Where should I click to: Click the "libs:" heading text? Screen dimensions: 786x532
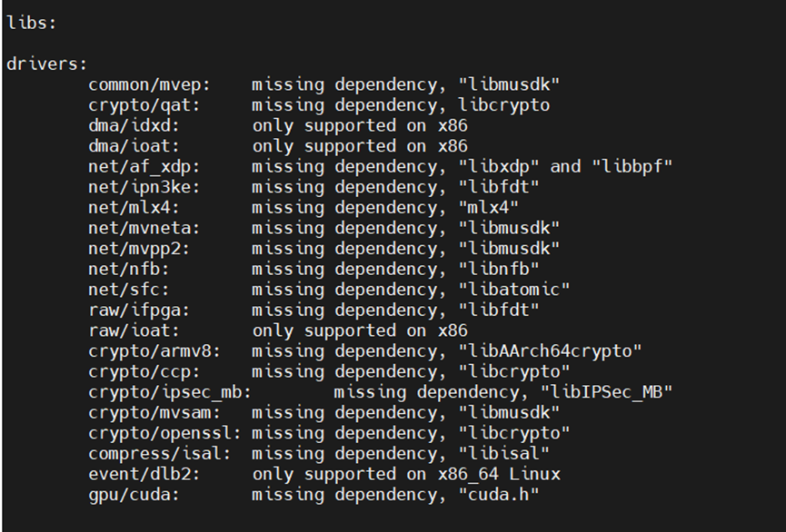31,23
